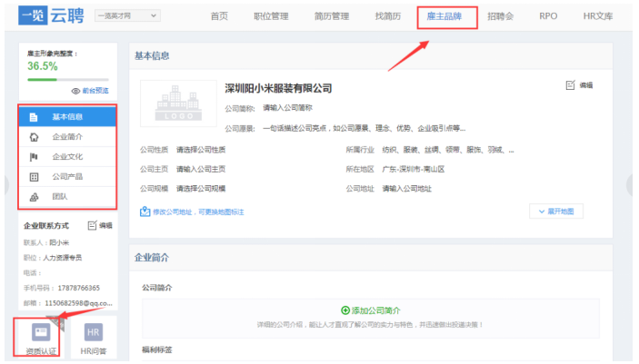Open the 职位管理 menu tab
639x364 pixels.
(x=272, y=16)
